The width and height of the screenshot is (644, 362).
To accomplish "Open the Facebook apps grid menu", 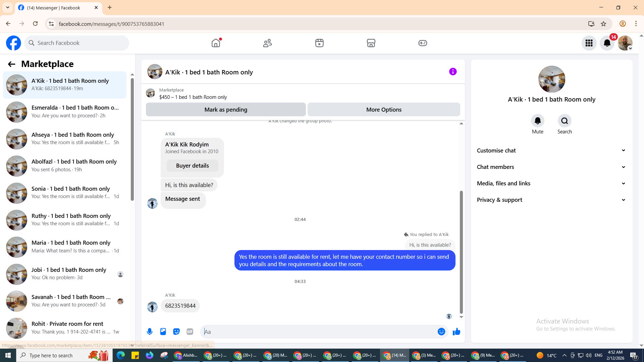I will tap(589, 43).
